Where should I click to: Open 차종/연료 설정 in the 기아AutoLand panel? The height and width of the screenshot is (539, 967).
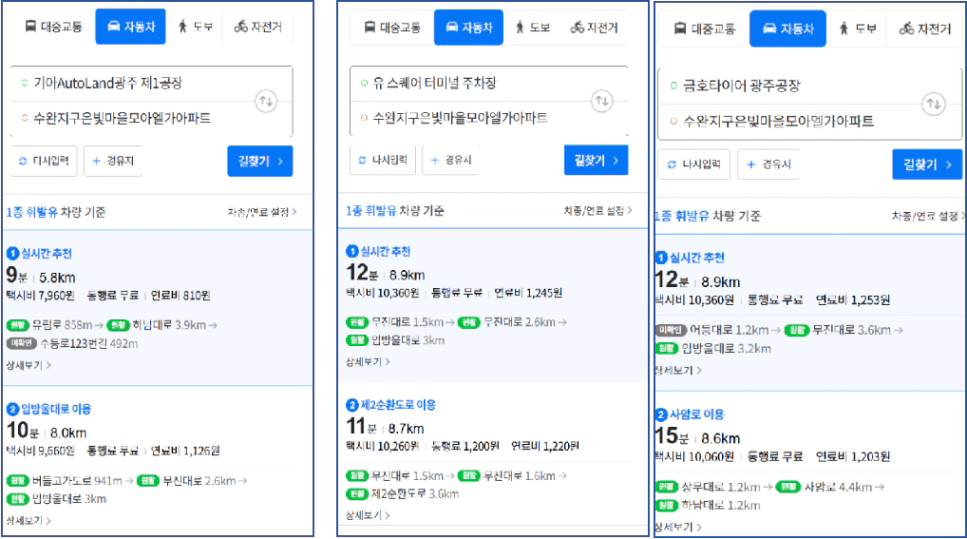pyautogui.click(x=261, y=212)
